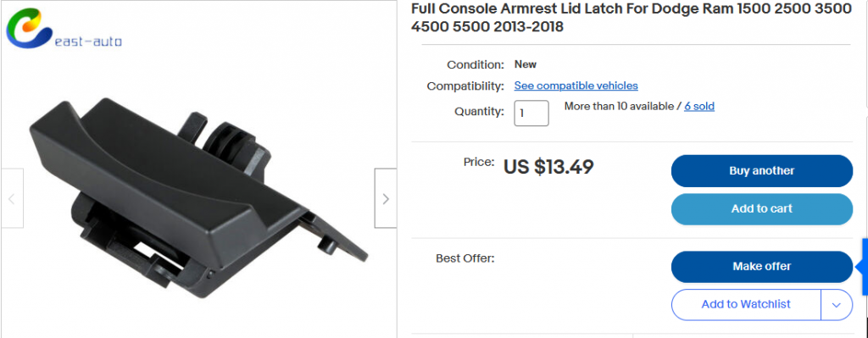The width and height of the screenshot is (868, 338).
Task: Click the Buy another button
Action: click(762, 171)
